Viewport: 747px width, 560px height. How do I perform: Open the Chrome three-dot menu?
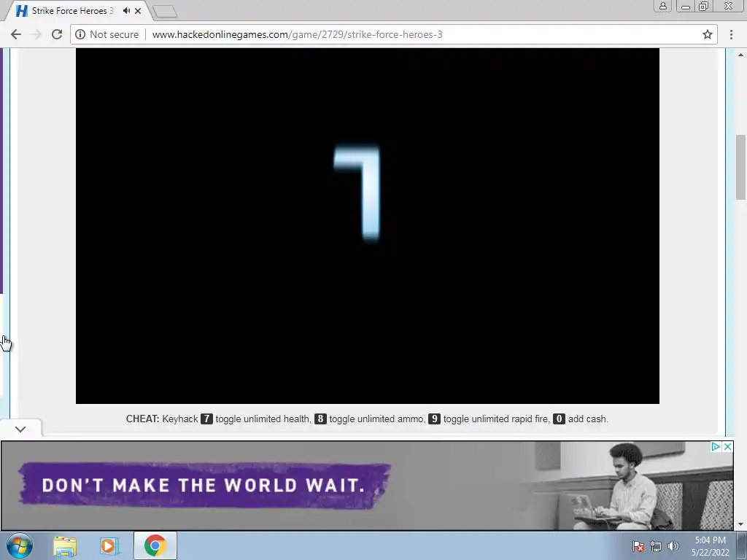tap(731, 34)
